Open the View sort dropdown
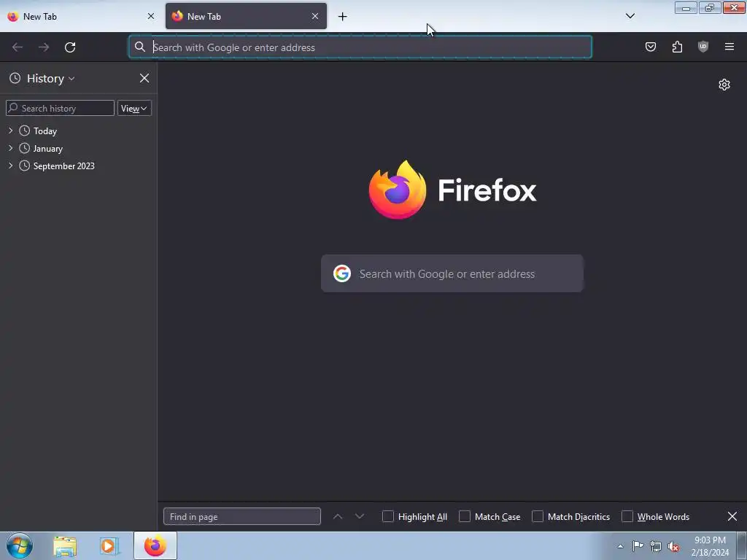 (134, 108)
